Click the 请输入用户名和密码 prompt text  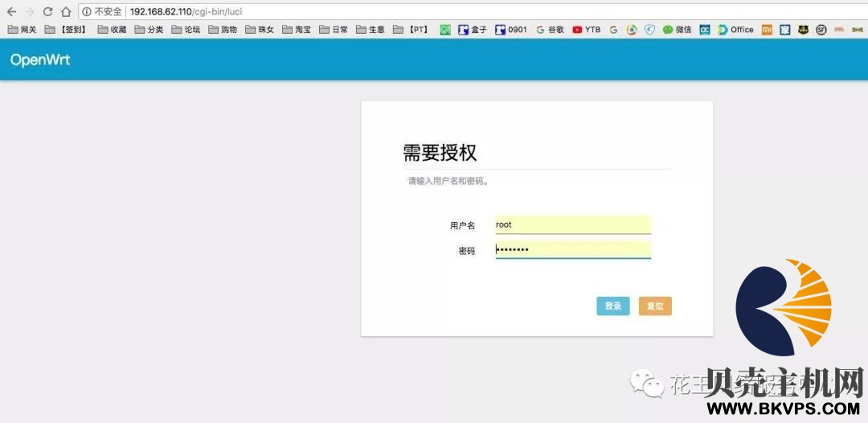[448, 181]
